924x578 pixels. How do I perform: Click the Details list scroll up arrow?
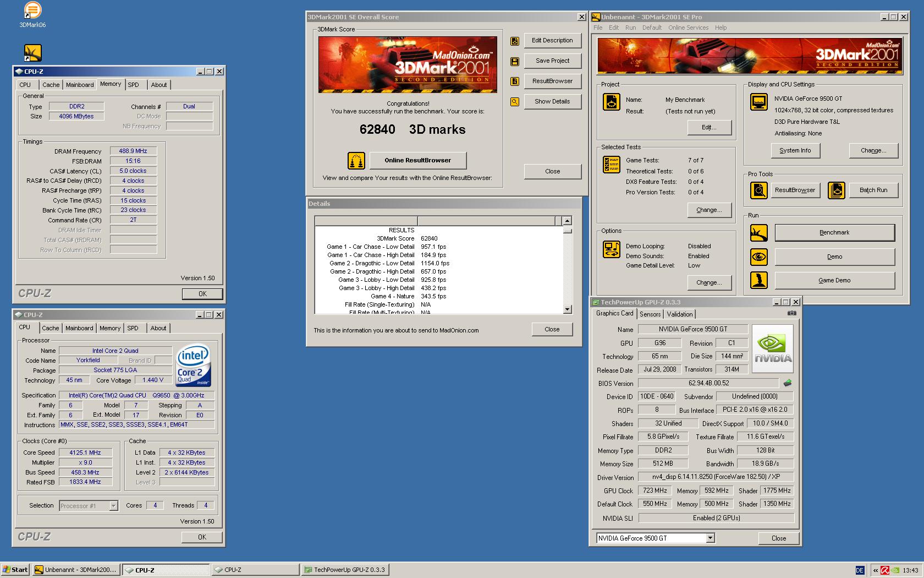click(x=568, y=221)
